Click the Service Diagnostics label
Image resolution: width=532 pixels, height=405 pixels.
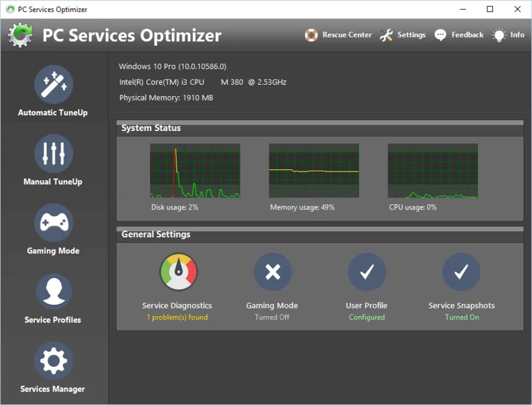pos(177,306)
